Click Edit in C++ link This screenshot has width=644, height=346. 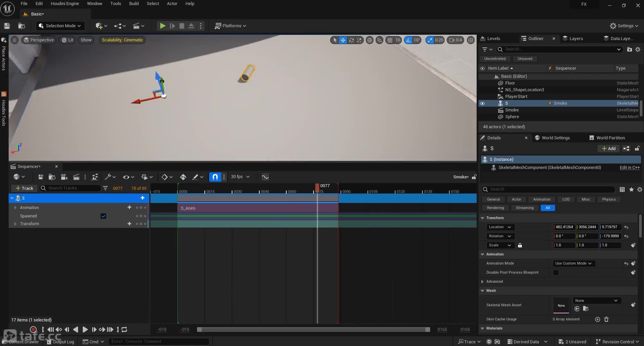(630, 168)
